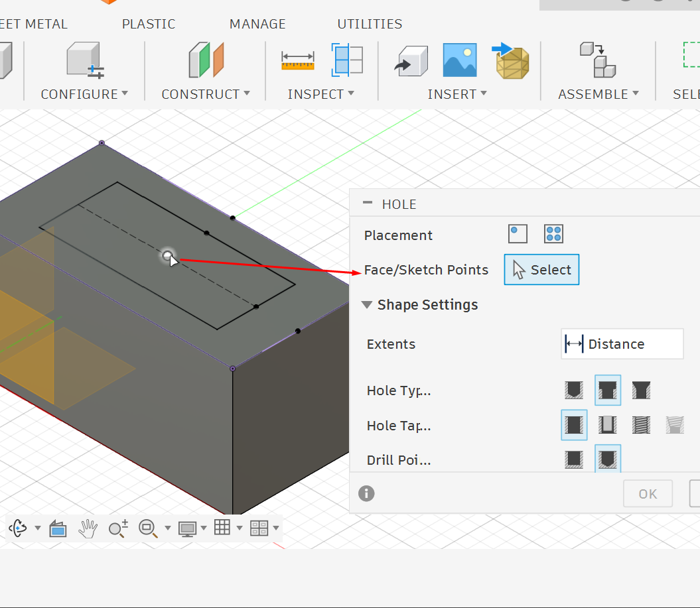Click the Assemble new component icon
This screenshot has width=700, height=608.
click(598, 60)
